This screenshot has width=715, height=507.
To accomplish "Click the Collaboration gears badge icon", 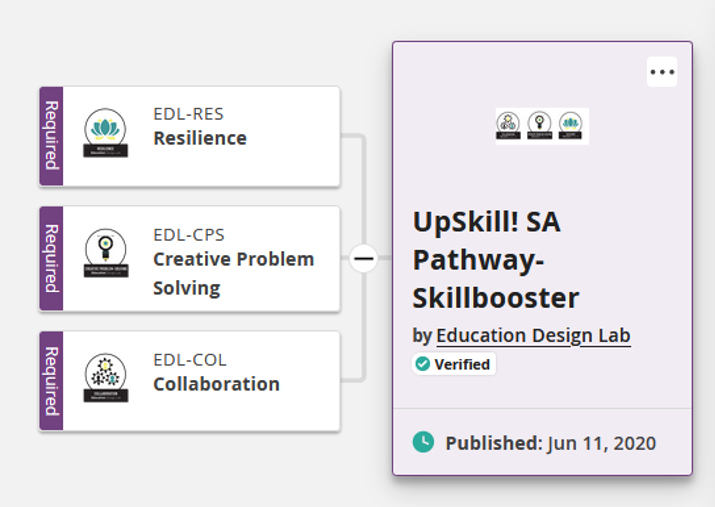I will 106,378.
